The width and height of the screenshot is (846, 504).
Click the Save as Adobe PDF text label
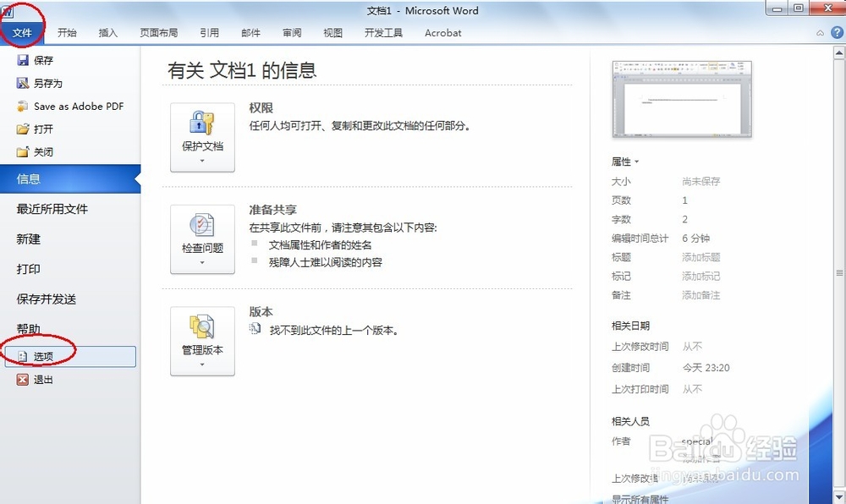click(79, 107)
